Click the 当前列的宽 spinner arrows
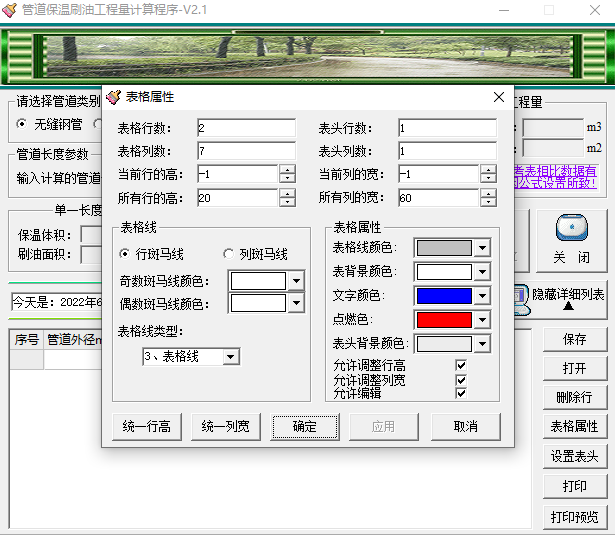Screen dimensions: 615x535 [488, 174]
